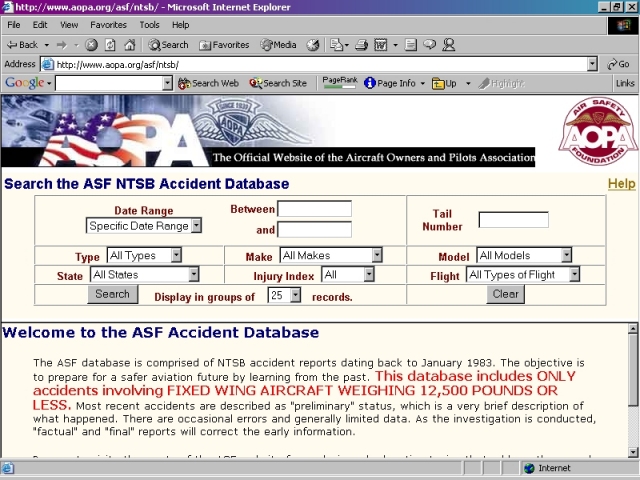
Task: Click the Internet zone status icon
Action: click(x=529, y=468)
